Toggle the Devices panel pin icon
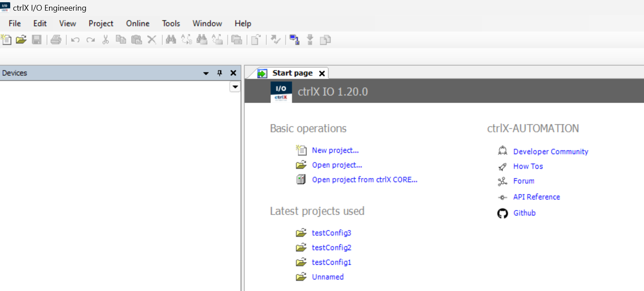 219,73
